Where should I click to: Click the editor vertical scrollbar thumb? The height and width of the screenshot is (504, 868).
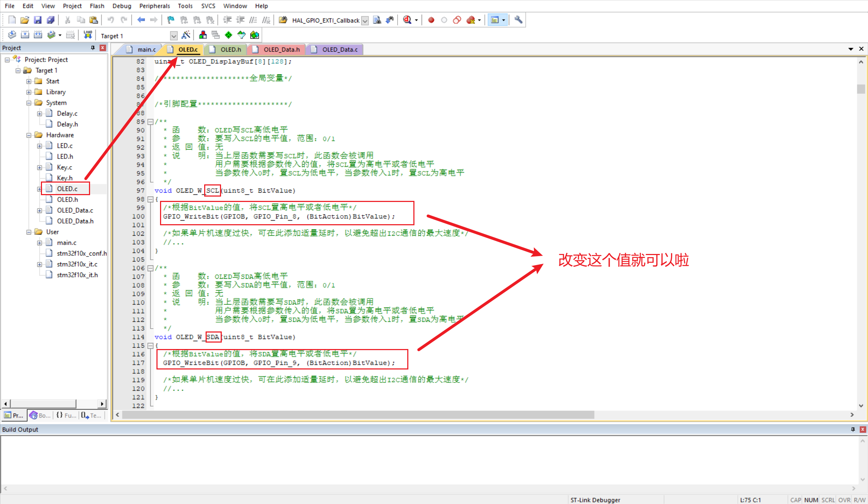point(861,89)
